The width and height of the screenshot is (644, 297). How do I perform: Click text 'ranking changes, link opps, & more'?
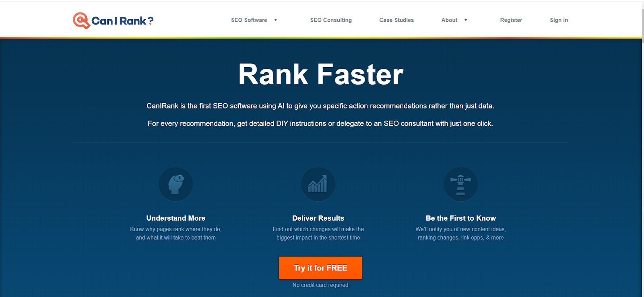coord(461,238)
